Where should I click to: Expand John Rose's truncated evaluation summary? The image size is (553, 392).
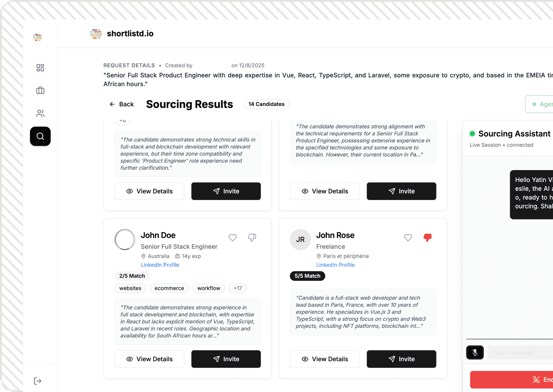[x=363, y=312]
